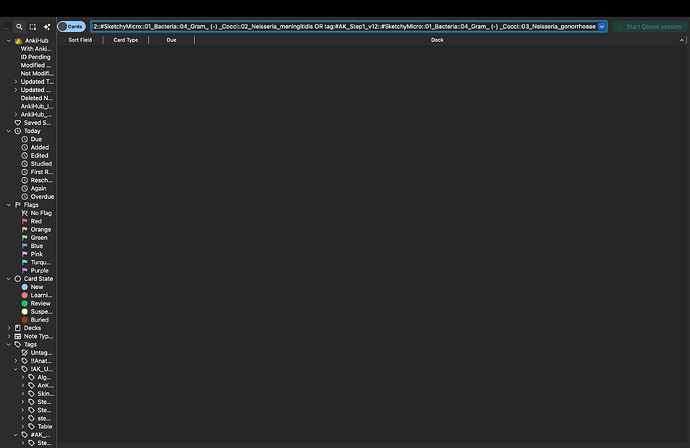Collapse the #AK_... tag
The height and width of the screenshot is (448, 690).
point(16,435)
